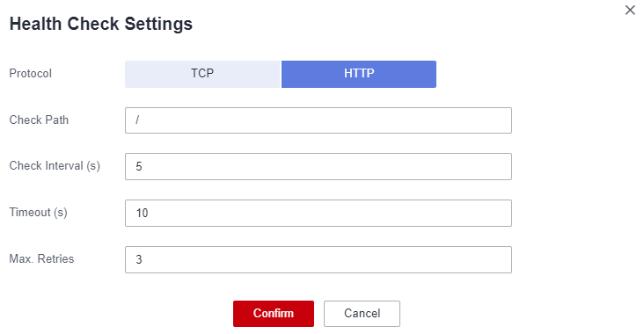Screen dimensions: 644x334
Task: Click the slash value in Check Path
Action: pos(137,120)
